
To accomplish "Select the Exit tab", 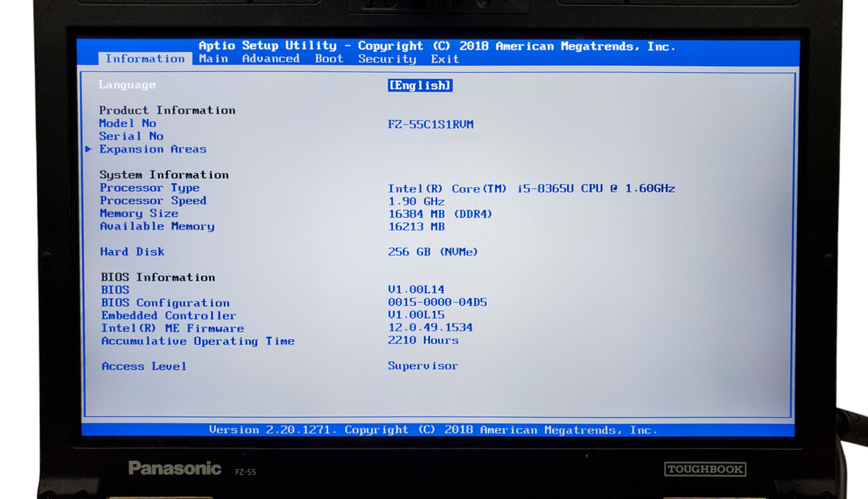I will pos(445,59).
